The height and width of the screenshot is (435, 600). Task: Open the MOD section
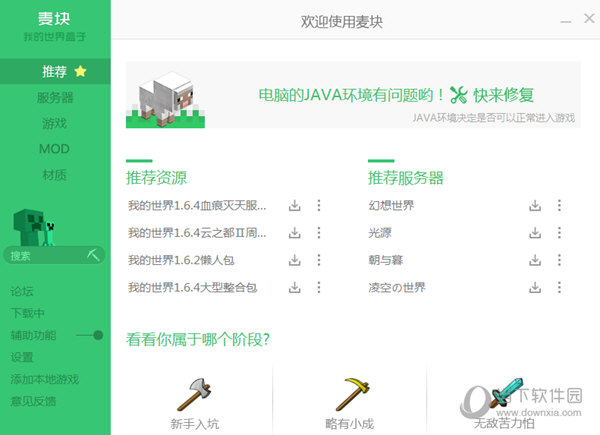point(55,149)
